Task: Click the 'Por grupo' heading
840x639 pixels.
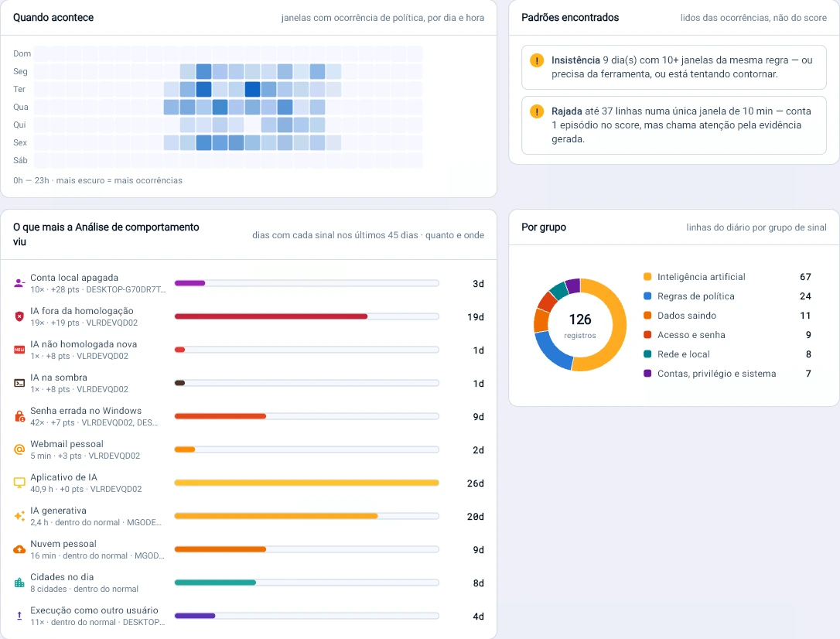Action: tap(544, 227)
